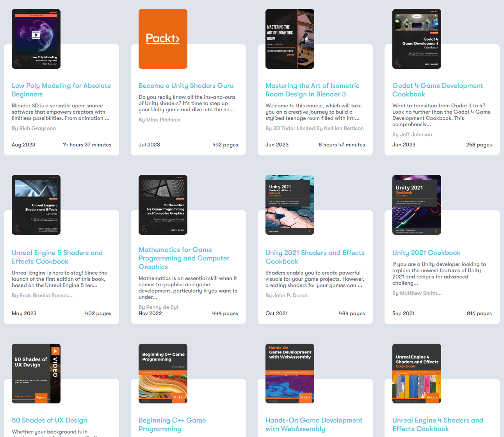
Task: Open Beginning C++ Game Programming title link
Action: click(172, 425)
